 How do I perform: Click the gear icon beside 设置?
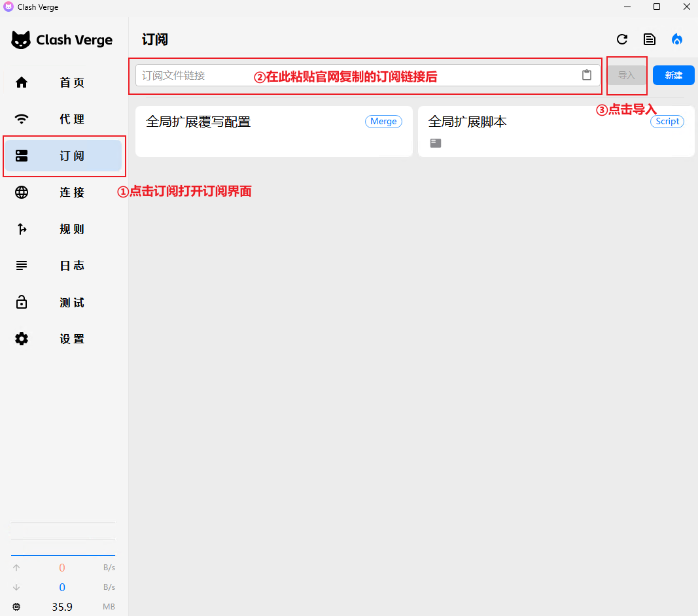point(22,339)
